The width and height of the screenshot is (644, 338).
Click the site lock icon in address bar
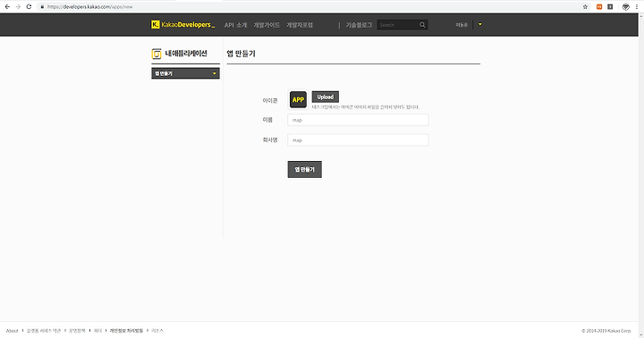tap(42, 6)
